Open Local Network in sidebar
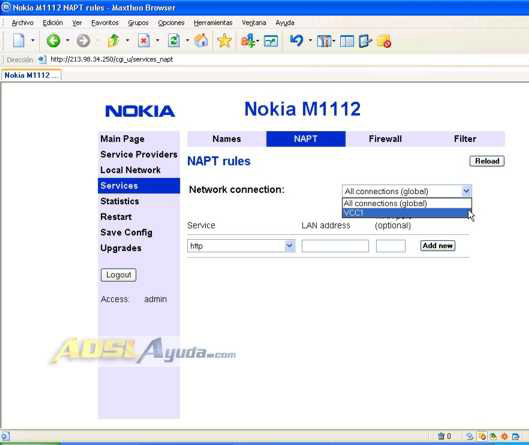The height and width of the screenshot is (445, 529). [x=130, y=170]
